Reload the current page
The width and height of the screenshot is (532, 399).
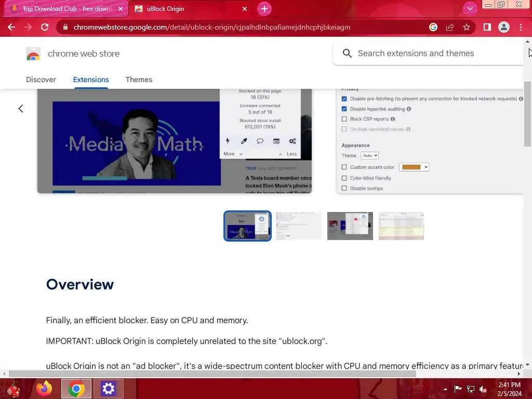[45, 27]
